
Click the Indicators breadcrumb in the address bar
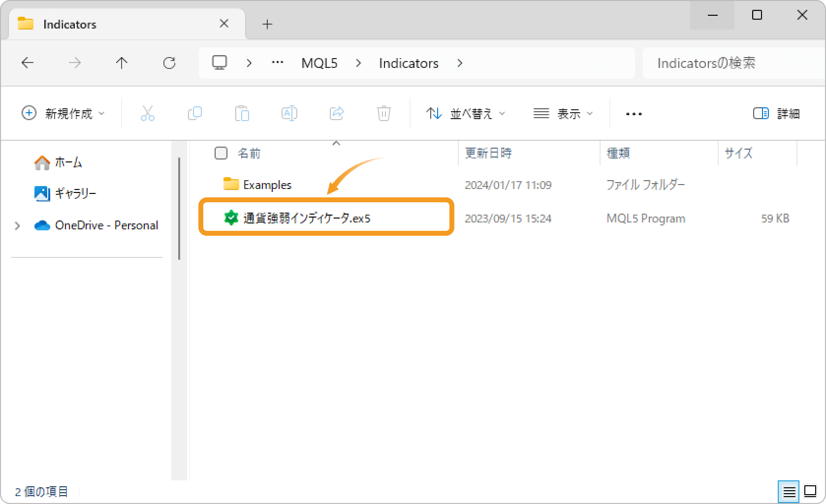point(409,63)
